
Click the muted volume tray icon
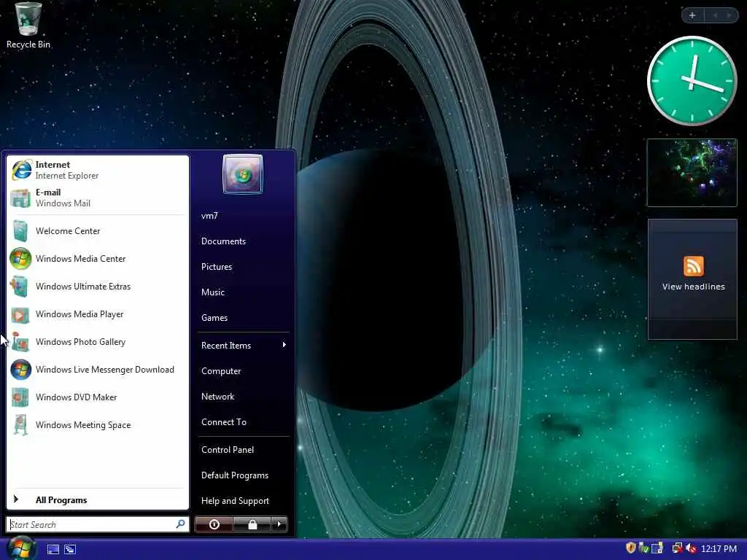pos(691,548)
